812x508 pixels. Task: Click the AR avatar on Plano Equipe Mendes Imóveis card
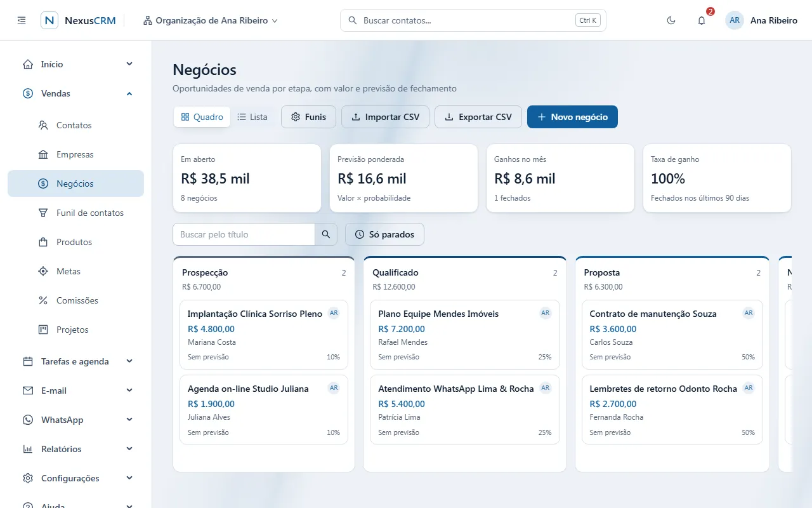pos(546,313)
